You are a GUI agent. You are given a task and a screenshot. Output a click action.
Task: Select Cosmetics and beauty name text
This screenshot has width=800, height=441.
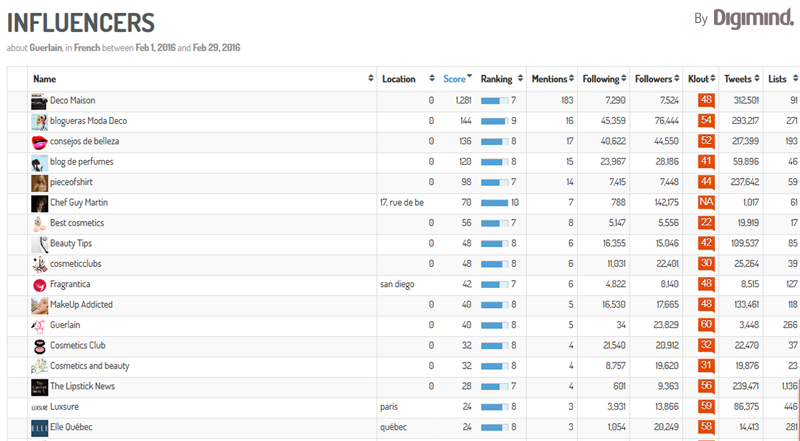tap(90, 366)
